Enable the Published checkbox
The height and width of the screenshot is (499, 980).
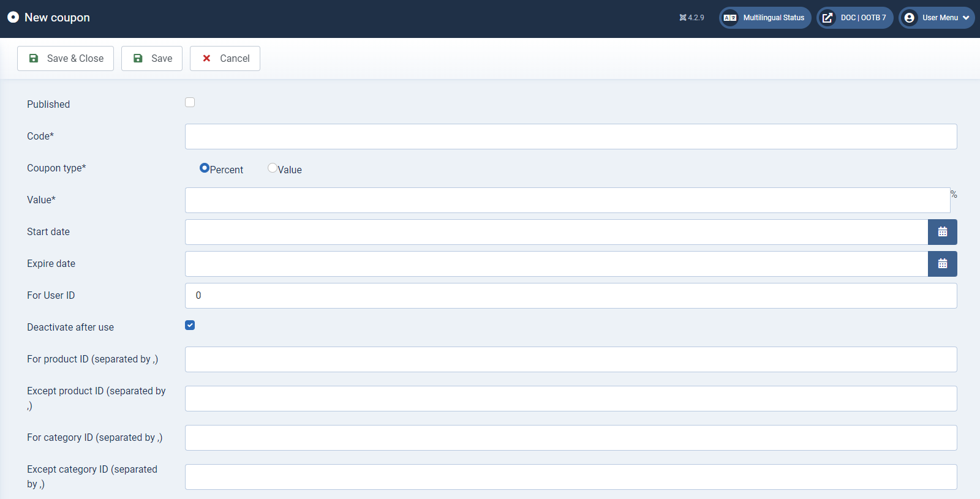190,102
